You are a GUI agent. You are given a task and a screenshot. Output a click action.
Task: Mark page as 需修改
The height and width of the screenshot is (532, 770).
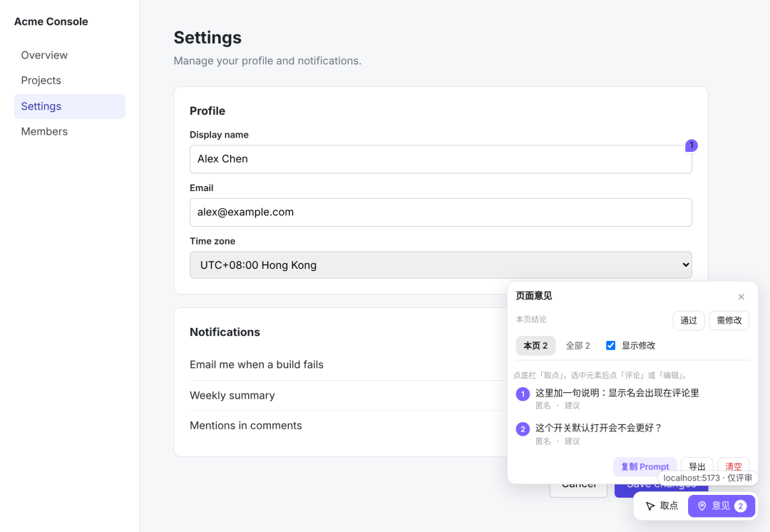click(x=729, y=320)
